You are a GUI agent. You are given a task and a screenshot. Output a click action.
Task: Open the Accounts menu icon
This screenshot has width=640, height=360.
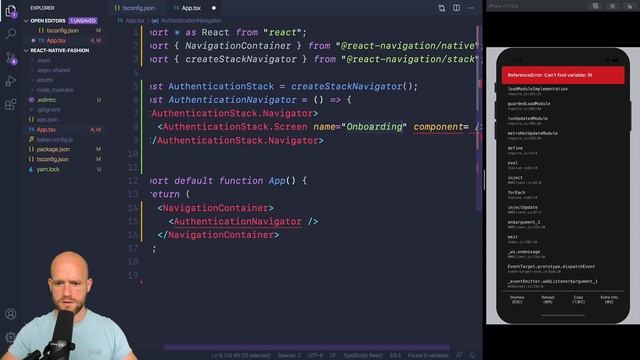[11, 313]
